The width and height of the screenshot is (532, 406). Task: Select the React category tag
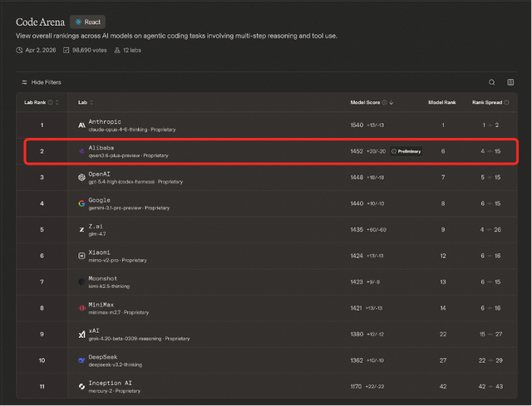(88, 22)
